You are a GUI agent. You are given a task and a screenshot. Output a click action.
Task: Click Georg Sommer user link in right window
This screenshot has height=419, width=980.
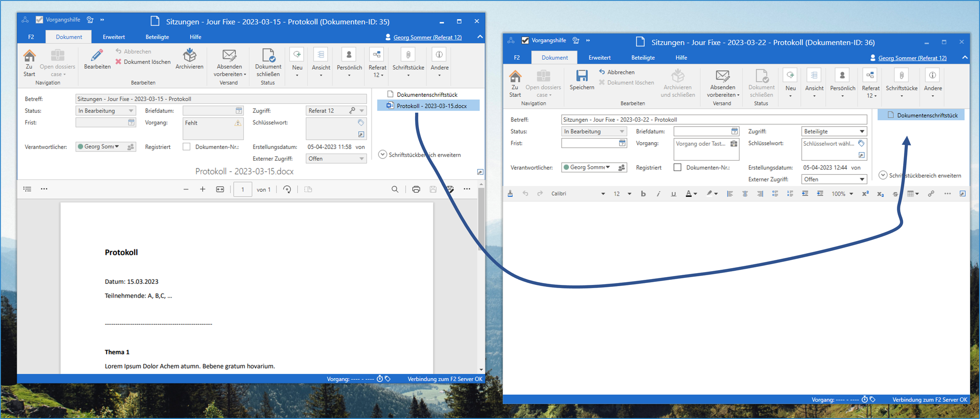point(912,58)
